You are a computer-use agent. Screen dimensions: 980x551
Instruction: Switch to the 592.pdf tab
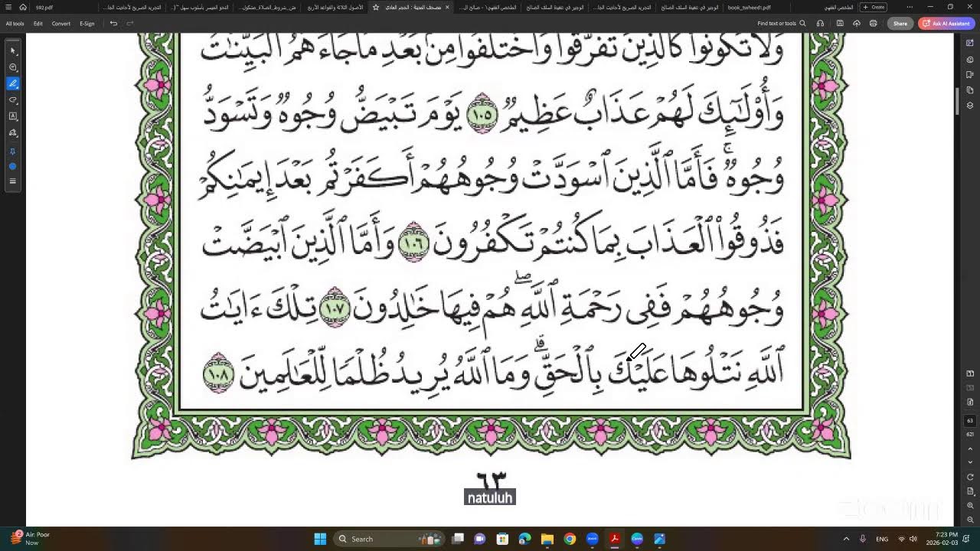click(44, 7)
